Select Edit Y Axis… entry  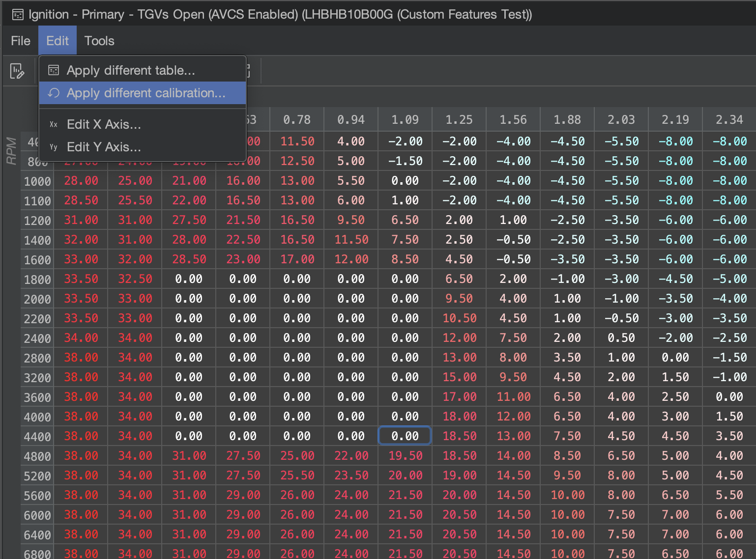143,147
